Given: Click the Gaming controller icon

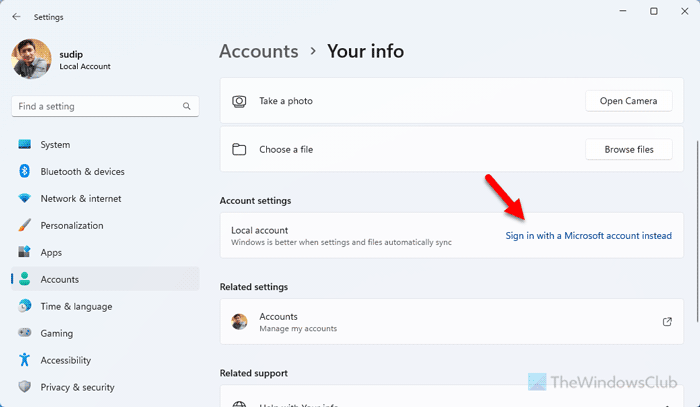Looking at the screenshot, I should pyautogui.click(x=25, y=333).
